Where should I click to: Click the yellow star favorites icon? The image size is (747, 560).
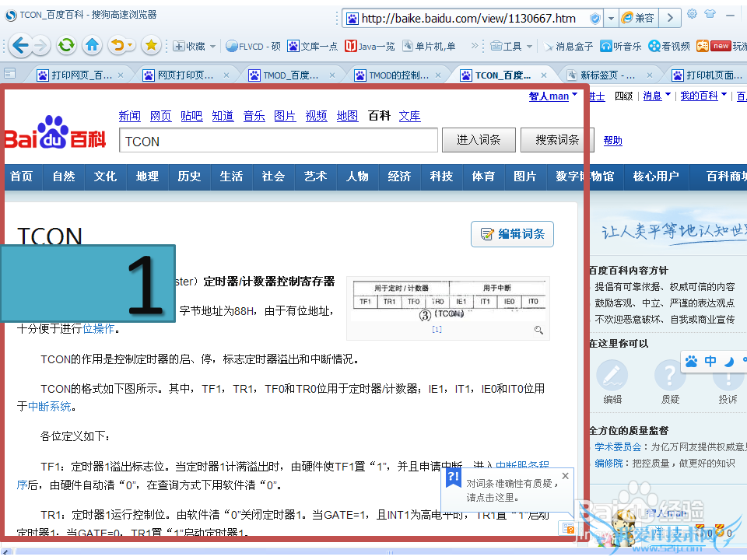pyautogui.click(x=151, y=46)
